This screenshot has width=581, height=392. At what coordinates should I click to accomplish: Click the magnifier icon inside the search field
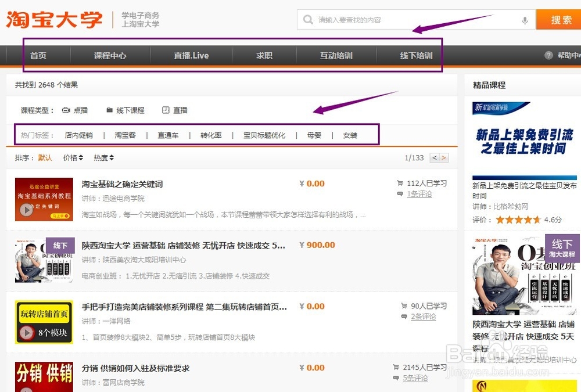pos(308,19)
